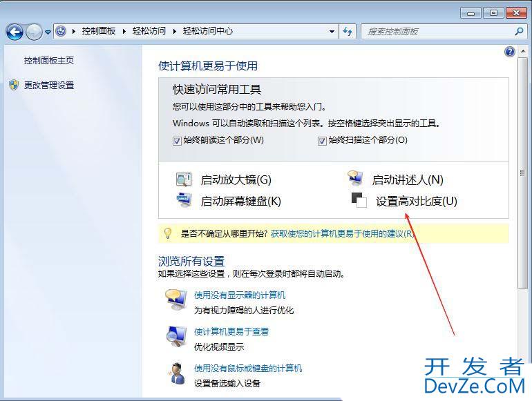Click the shield icon beside 更改管理设置
The image size is (532, 401).
pos(14,85)
